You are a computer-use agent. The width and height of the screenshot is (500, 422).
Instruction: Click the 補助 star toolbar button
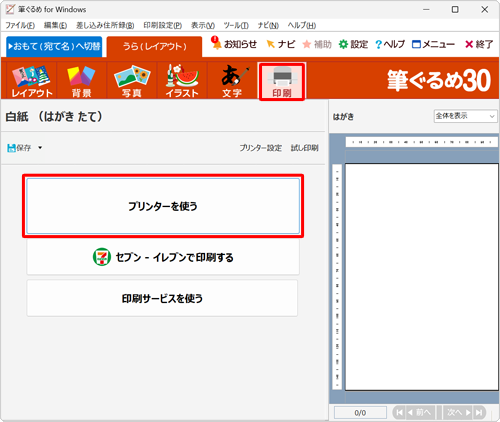pyautogui.click(x=317, y=44)
